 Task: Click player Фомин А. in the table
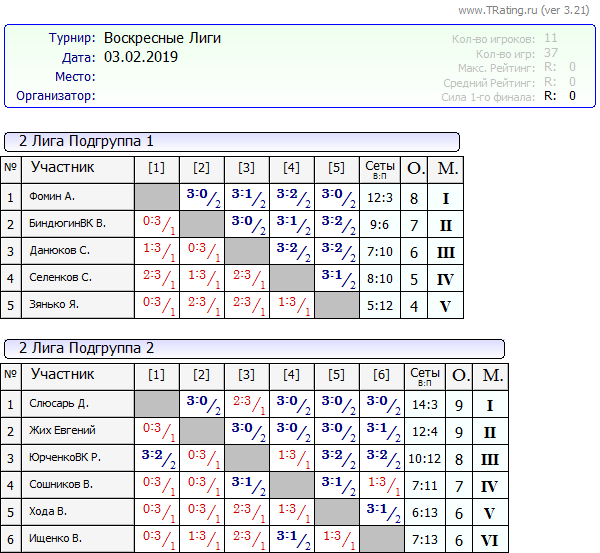53,197
